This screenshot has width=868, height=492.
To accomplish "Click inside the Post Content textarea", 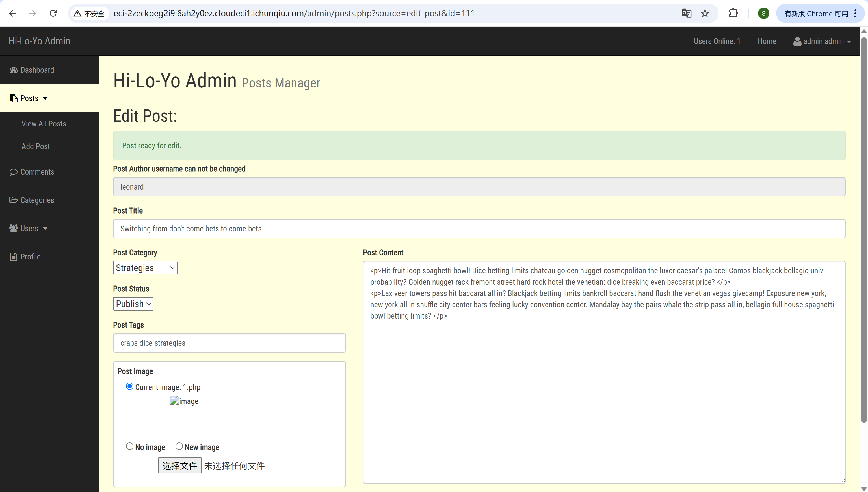I will click(x=604, y=372).
